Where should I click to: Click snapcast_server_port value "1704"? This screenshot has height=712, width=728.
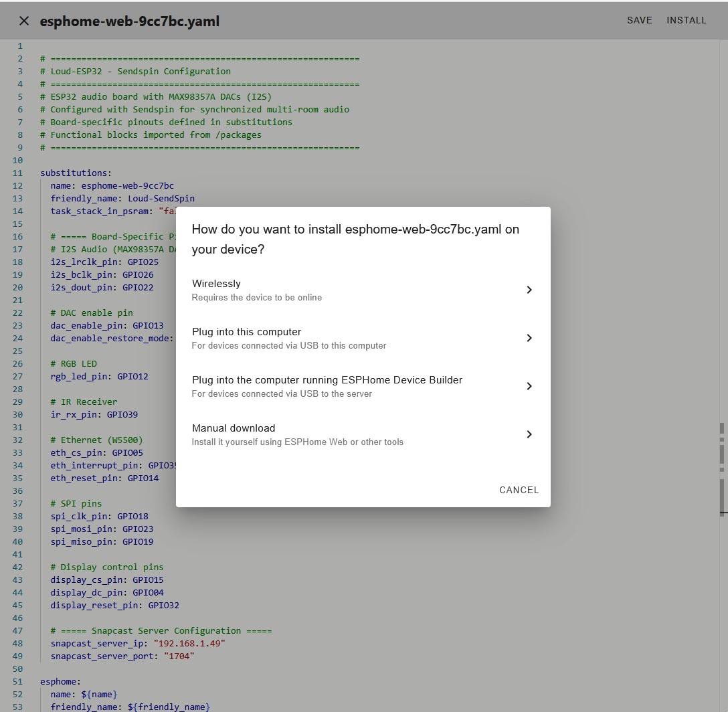point(179,656)
